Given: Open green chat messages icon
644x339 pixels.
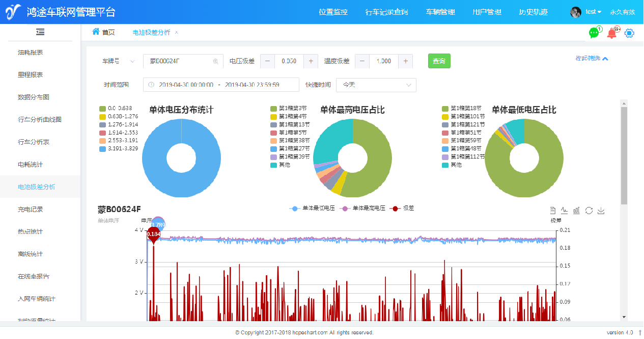Looking at the screenshot, I should 594,33.
